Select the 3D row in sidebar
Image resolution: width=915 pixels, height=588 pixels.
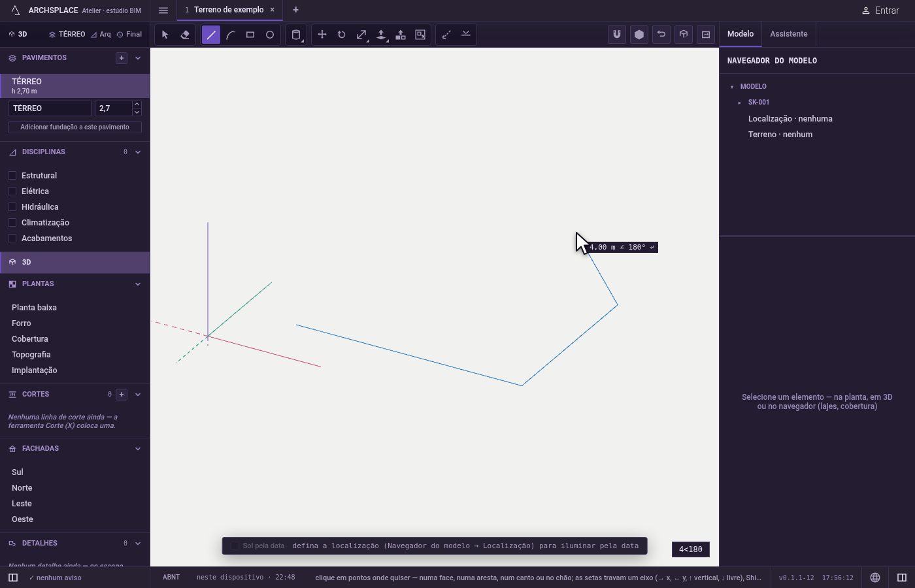(x=75, y=262)
